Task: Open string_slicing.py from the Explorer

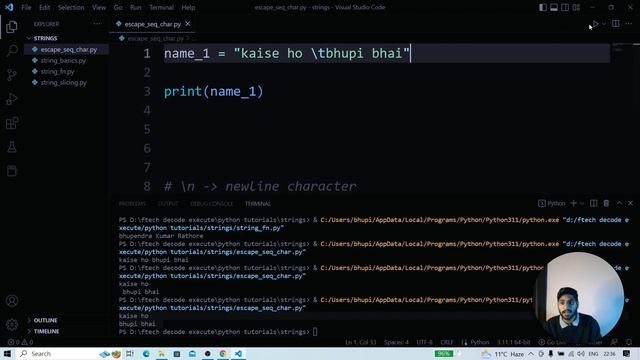Action: point(64,82)
